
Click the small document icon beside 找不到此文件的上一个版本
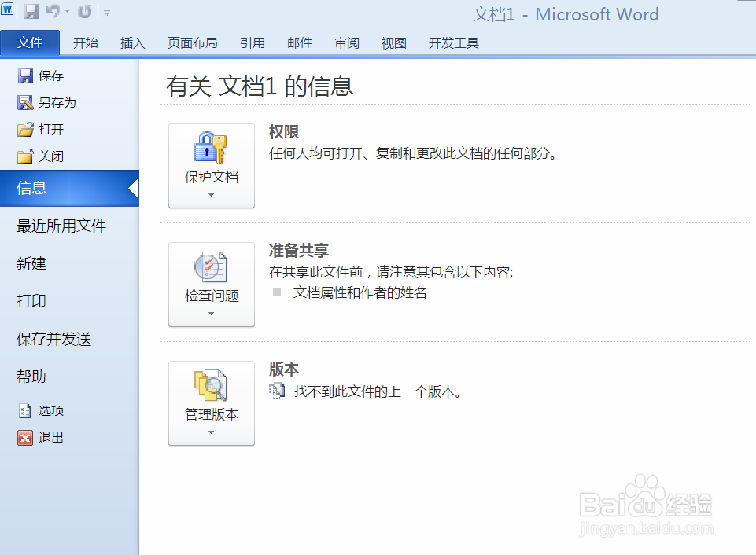click(x=277, y=391)
